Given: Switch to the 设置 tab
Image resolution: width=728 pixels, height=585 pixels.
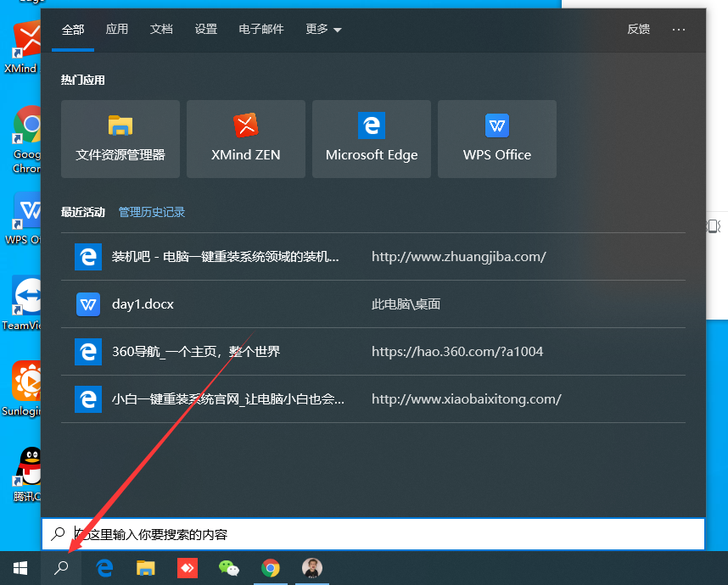Looking at the screenshot, I should [205, 28].
